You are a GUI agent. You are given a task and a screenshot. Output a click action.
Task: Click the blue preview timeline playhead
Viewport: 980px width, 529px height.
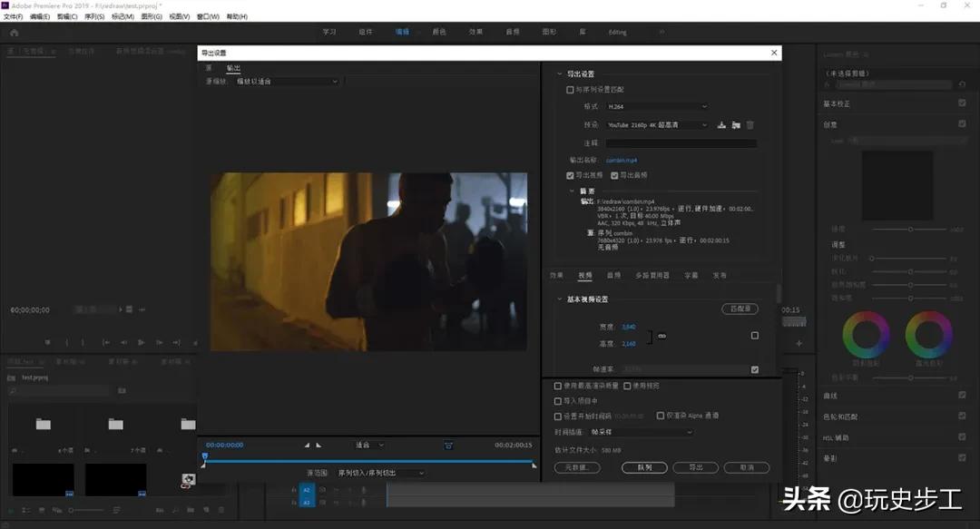(204, 456)
